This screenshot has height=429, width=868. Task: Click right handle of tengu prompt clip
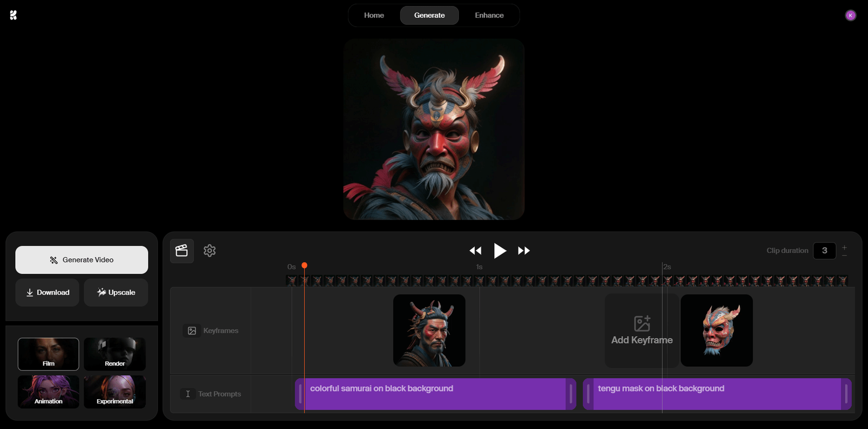tap(846, 394)
